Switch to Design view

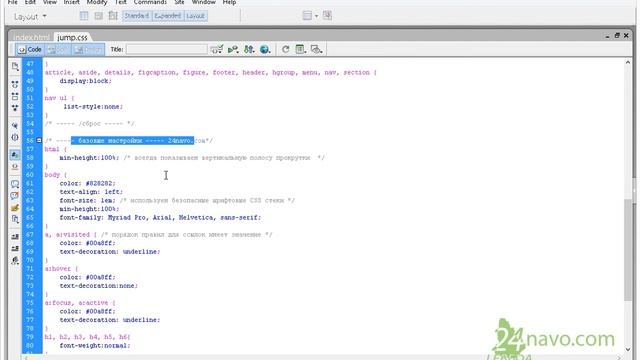[x=88, y=49]
